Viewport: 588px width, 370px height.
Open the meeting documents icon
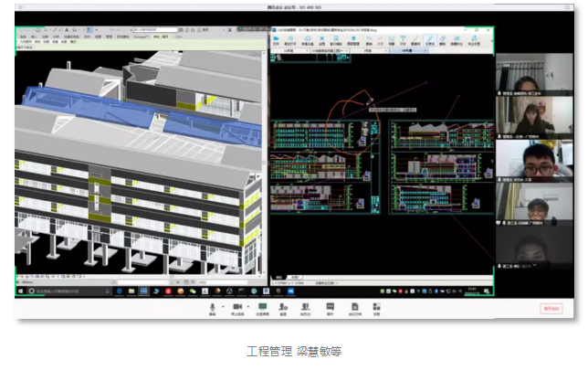point(355,307)
